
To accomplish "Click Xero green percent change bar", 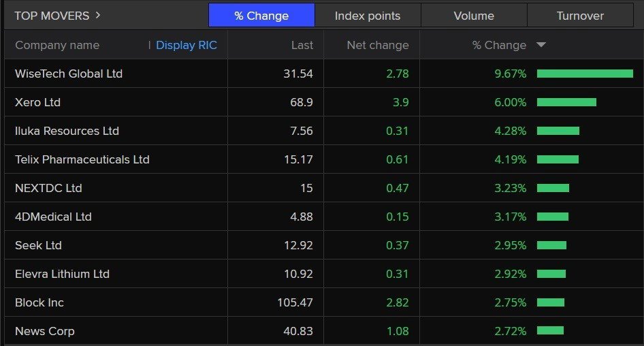I will pos(566,102).
